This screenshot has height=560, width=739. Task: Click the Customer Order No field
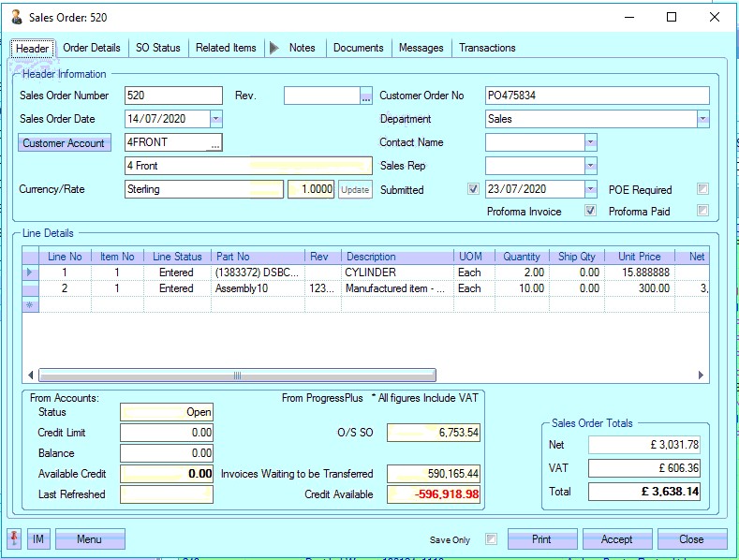point(597,96)
